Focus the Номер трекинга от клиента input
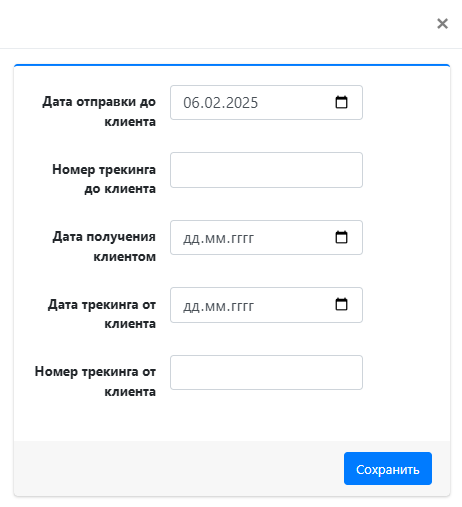This screenshot has height=507, width=462. 266,372
